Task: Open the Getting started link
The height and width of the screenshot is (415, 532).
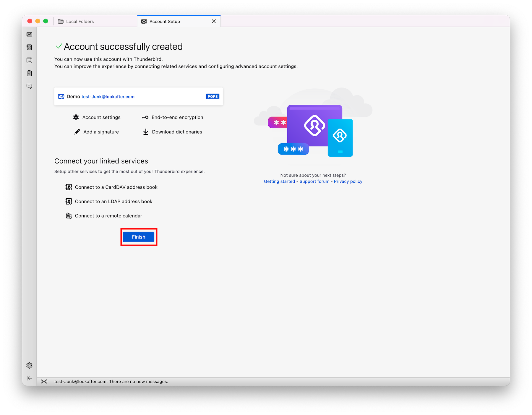Action: pyautogui.click(x=279, y=181)
